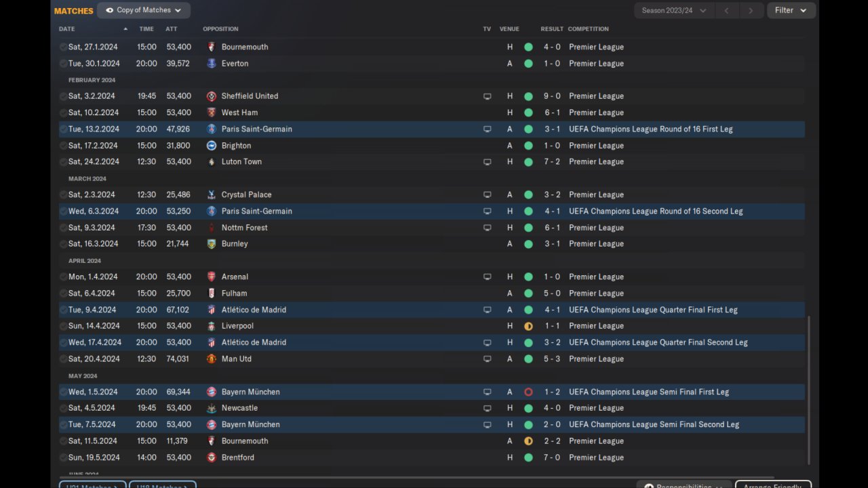
Task: Click the Everton club crest icon
Action: point(212,64)
